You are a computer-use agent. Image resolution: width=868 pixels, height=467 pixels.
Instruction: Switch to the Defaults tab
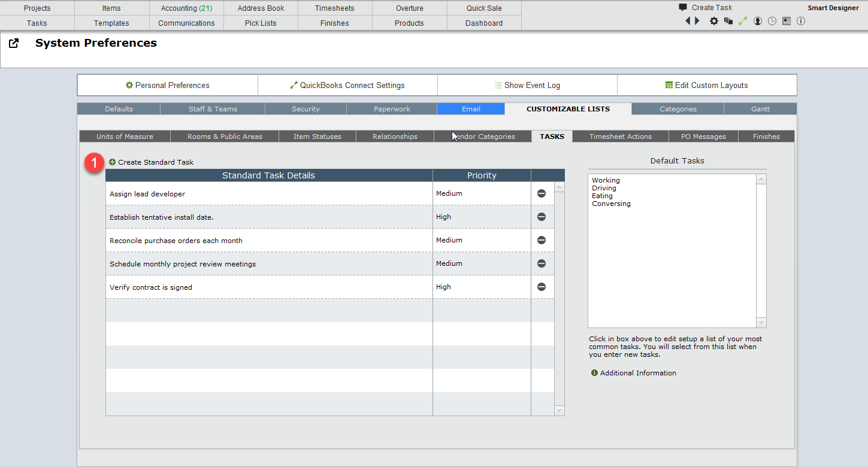[119, 109]
